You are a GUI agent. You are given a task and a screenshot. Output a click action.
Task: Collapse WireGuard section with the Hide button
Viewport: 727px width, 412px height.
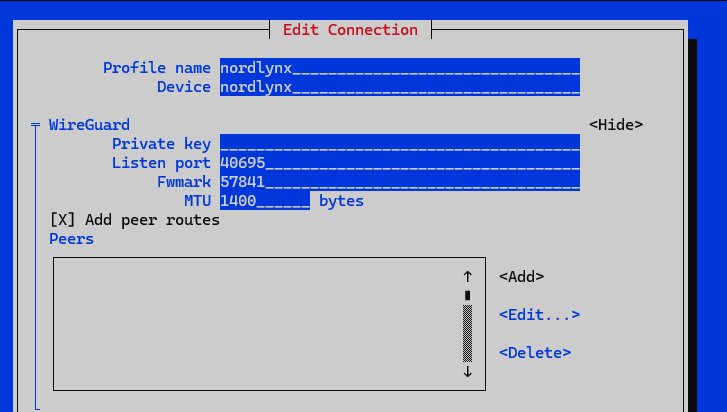(x=615, y=125)
